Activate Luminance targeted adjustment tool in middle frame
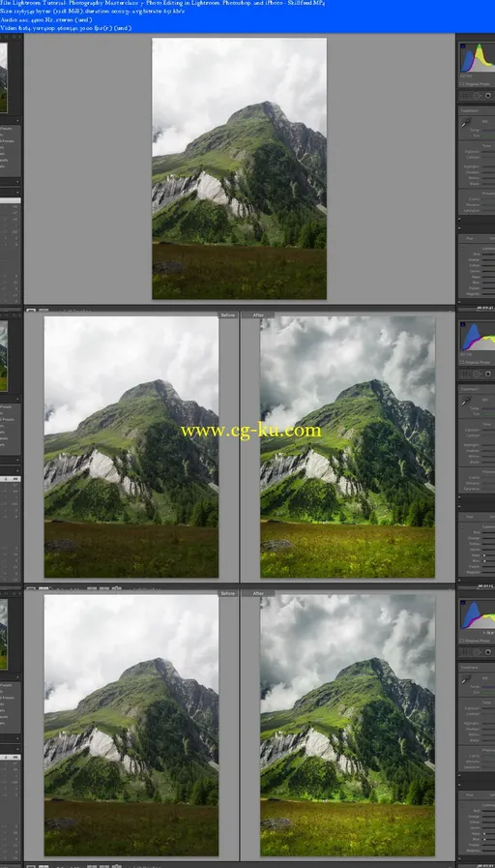The width and height of the screenshot is (495, 868). coord(462,527)
